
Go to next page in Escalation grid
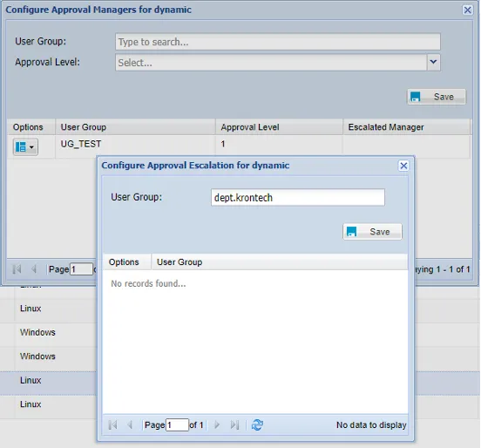tap(217, 425)
